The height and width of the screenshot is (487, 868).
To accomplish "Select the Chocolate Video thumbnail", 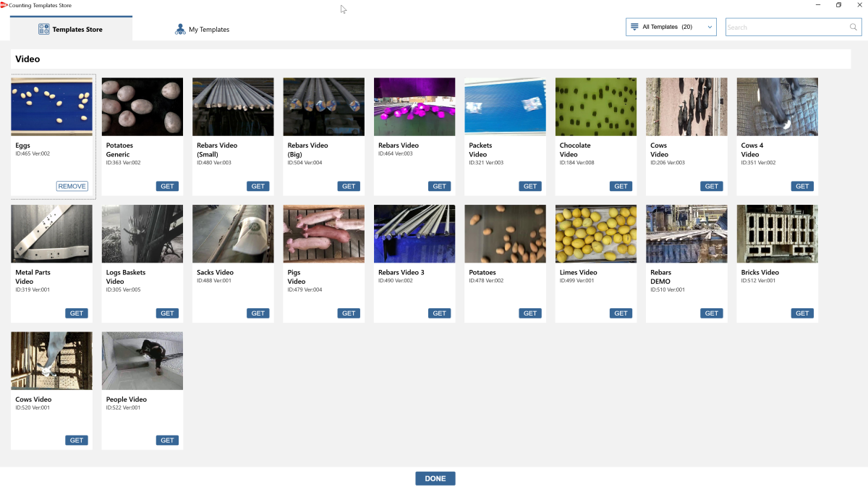I will (596, 106).
